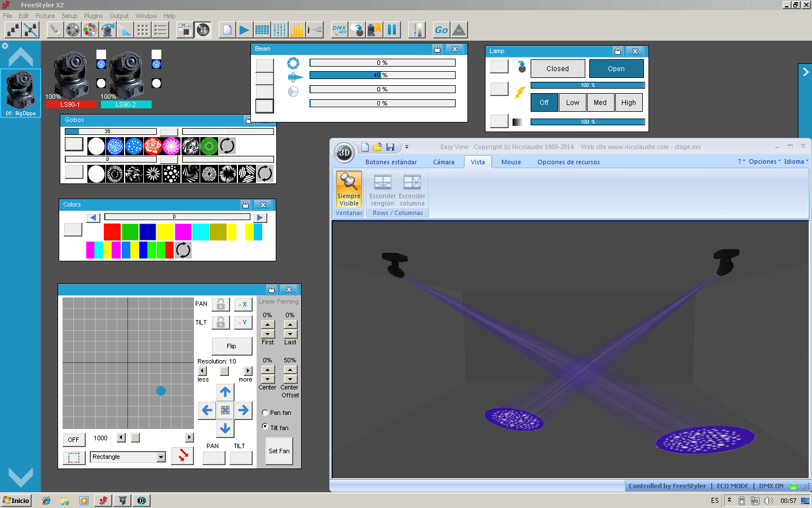The image size is (812, 508).
Task: Open the blue grid cue panel icon
Action: pyautogui.click(x=262, y=30)
